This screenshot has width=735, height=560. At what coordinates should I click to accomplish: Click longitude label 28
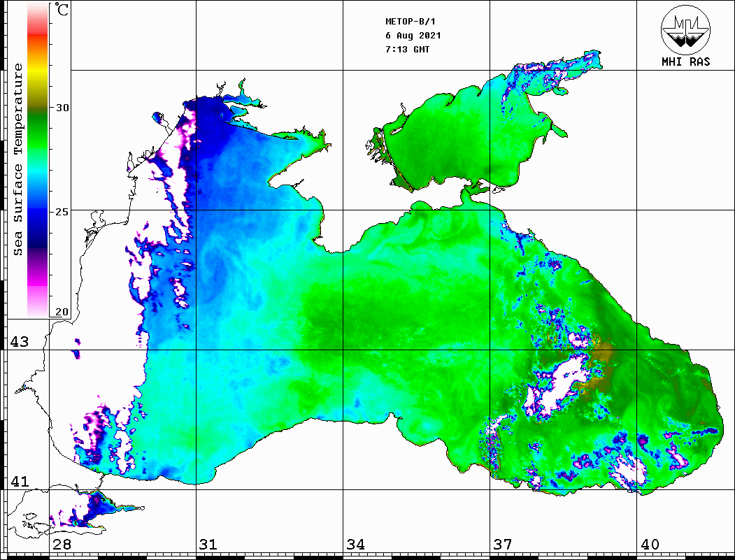pos(62,545)
